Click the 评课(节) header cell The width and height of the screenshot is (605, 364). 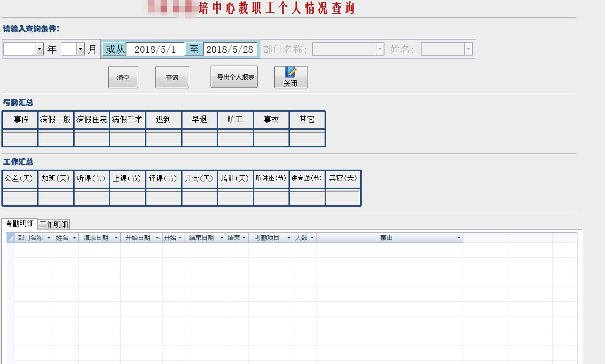point(163,179)
